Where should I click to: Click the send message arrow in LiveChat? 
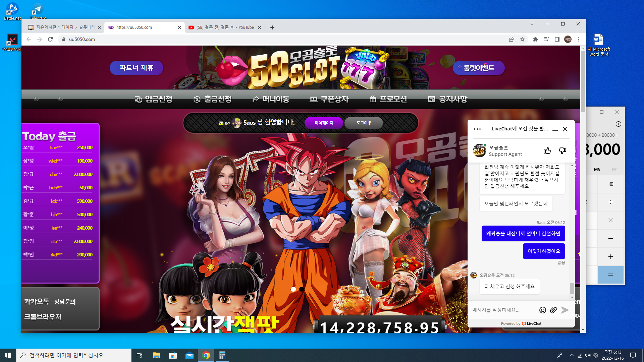point(565,310)
